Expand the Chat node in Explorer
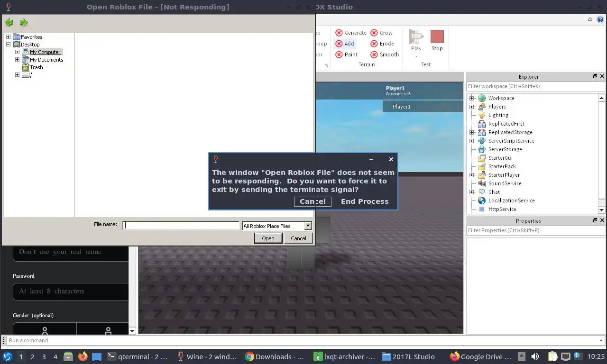Screen dimensions: 607x364 click(472, 192)
